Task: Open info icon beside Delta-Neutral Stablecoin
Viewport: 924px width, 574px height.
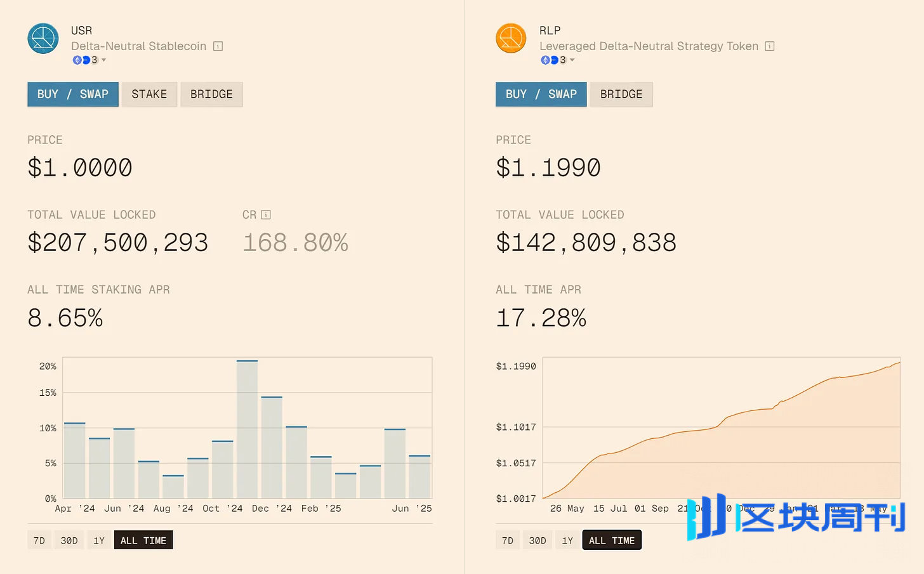Action: coord(218,46)
